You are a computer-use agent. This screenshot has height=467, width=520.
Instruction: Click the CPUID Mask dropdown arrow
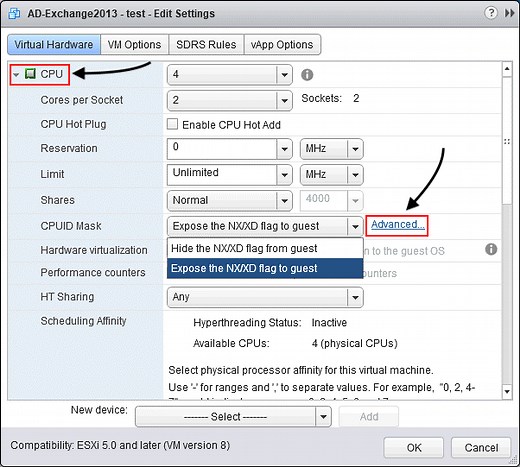coord(355,226)
